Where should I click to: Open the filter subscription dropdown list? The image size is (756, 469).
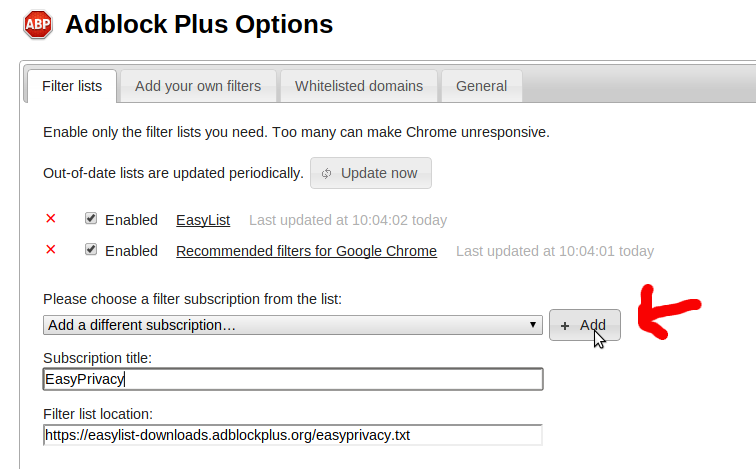293,325
